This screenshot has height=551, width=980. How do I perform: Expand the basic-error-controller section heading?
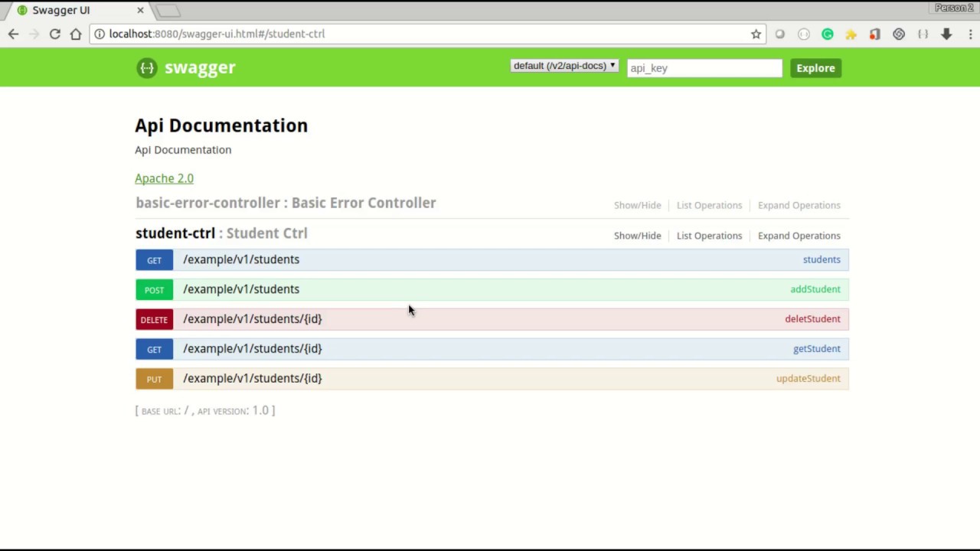click(286, 203)
